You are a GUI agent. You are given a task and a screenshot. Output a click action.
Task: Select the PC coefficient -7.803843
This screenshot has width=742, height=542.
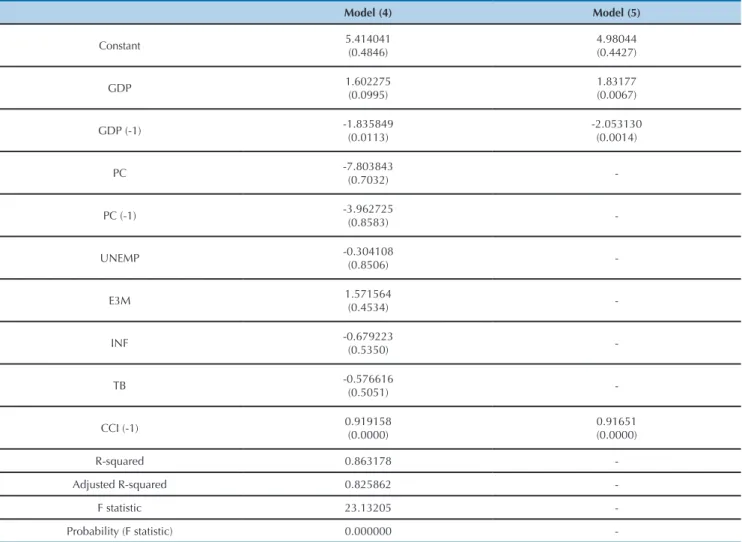click(x=368, y=167)
